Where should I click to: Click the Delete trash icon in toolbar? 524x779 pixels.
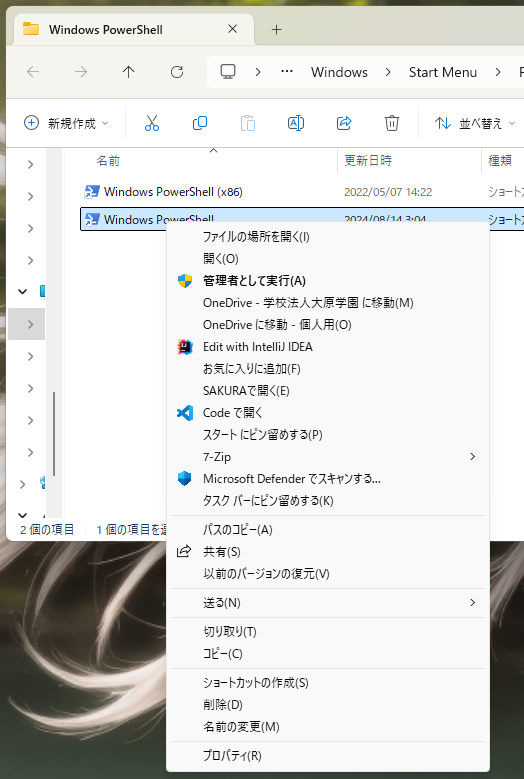[x=391, y=123]
